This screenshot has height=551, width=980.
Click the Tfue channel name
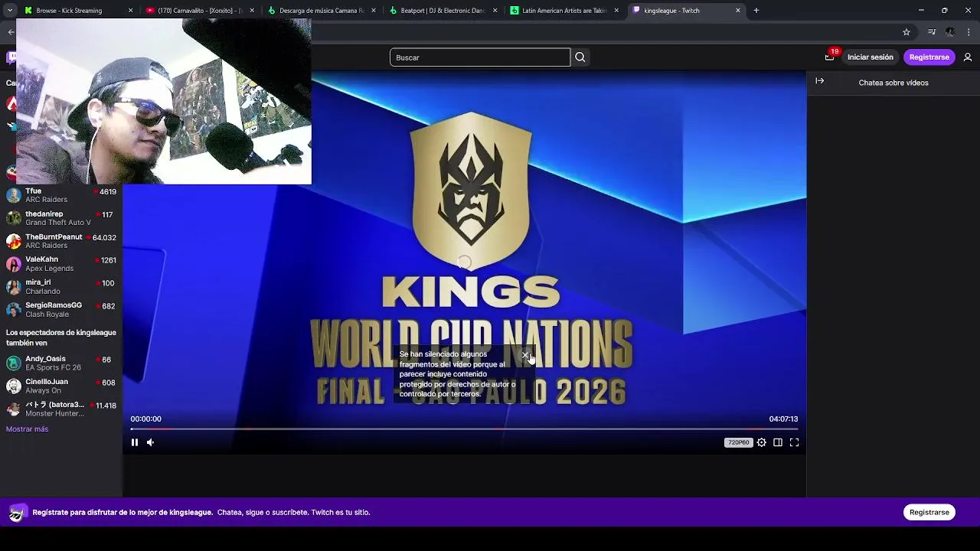(x=34, y=191)
